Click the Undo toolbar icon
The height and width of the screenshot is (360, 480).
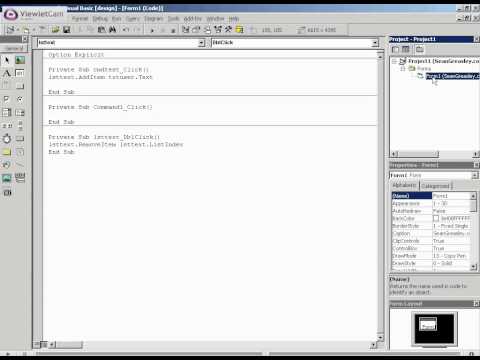point(126,30)
